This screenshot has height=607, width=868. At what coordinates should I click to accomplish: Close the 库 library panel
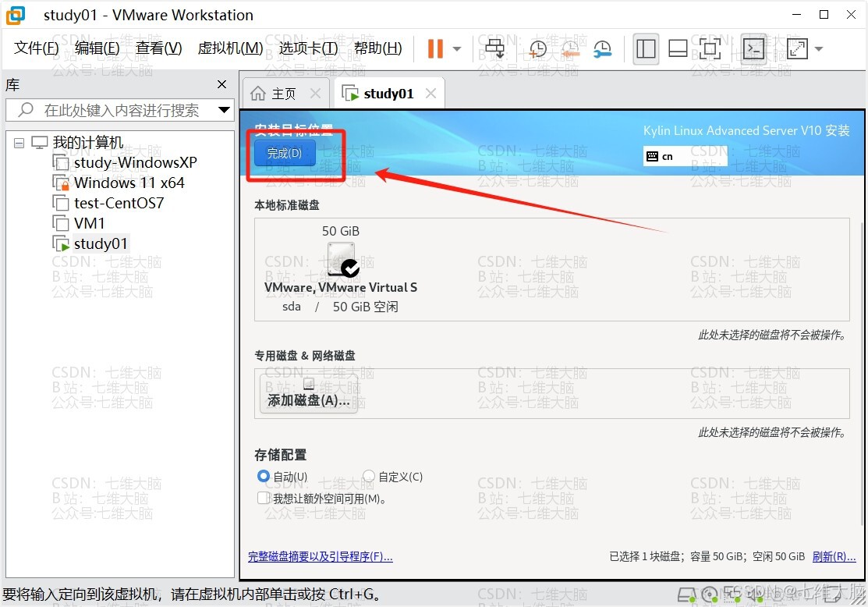point(221,84)
